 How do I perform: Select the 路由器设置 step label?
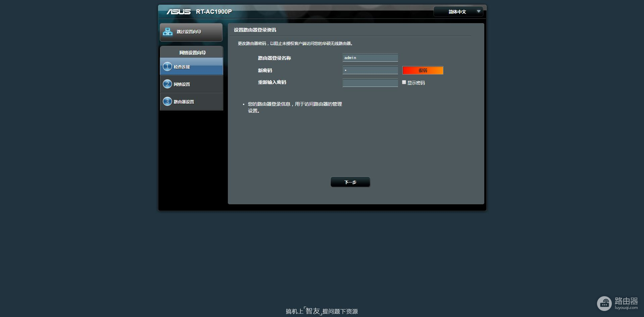(x=184, y=102)
